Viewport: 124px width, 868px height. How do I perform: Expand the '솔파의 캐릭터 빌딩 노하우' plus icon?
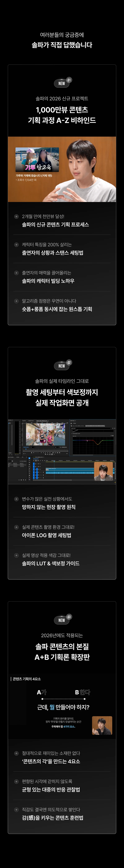pos(16,273)
